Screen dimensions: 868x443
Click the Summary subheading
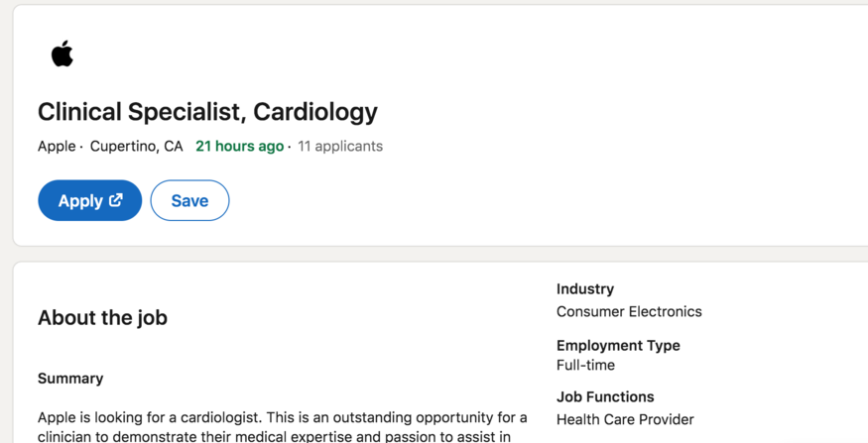[70, 379]
